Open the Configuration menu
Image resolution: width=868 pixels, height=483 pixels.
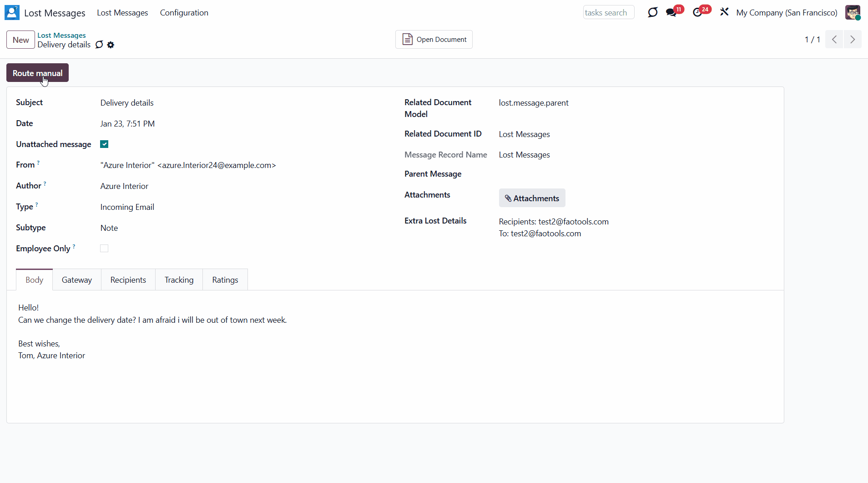pyautogui.click(x=184, y=13)
